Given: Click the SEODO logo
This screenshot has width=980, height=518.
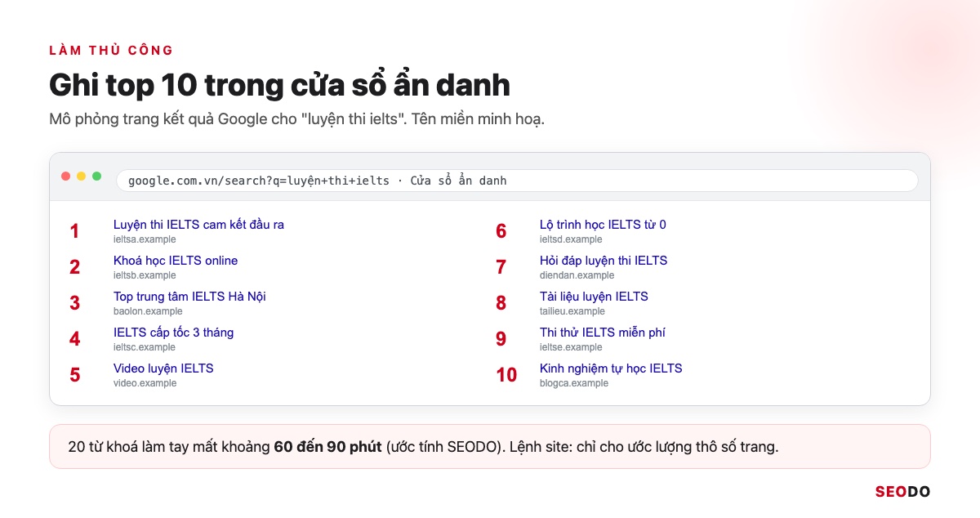Looking at the screenshot, I should tap(902, 492).
